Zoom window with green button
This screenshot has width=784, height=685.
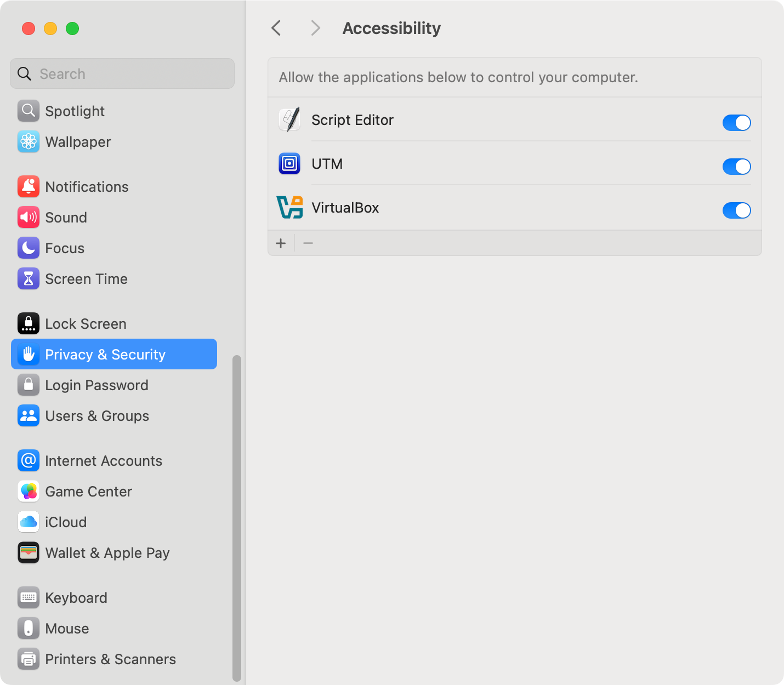(72, 28)
